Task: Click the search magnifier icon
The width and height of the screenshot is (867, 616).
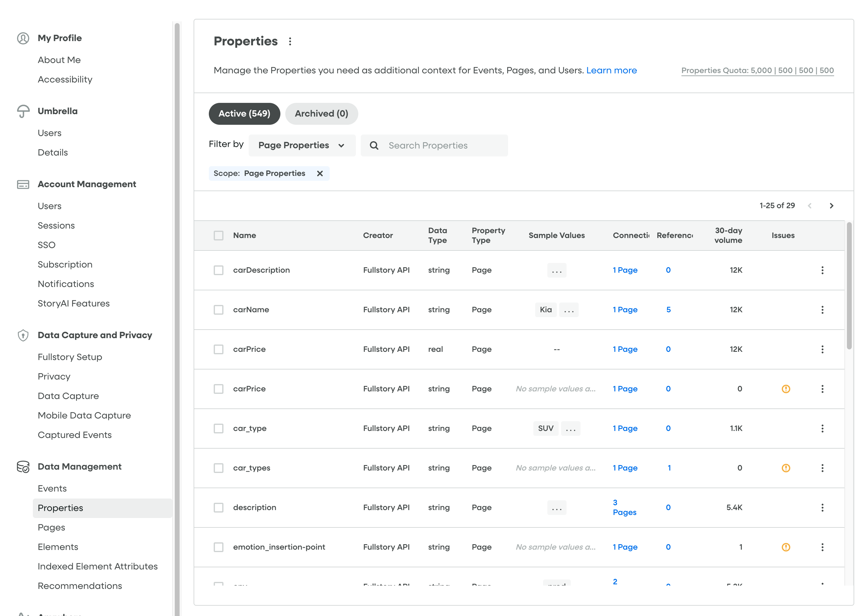Action: 374,146
